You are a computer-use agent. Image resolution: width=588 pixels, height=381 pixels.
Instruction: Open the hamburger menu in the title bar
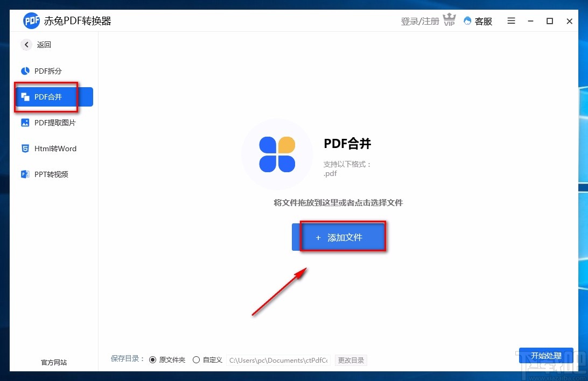(511, 20)
